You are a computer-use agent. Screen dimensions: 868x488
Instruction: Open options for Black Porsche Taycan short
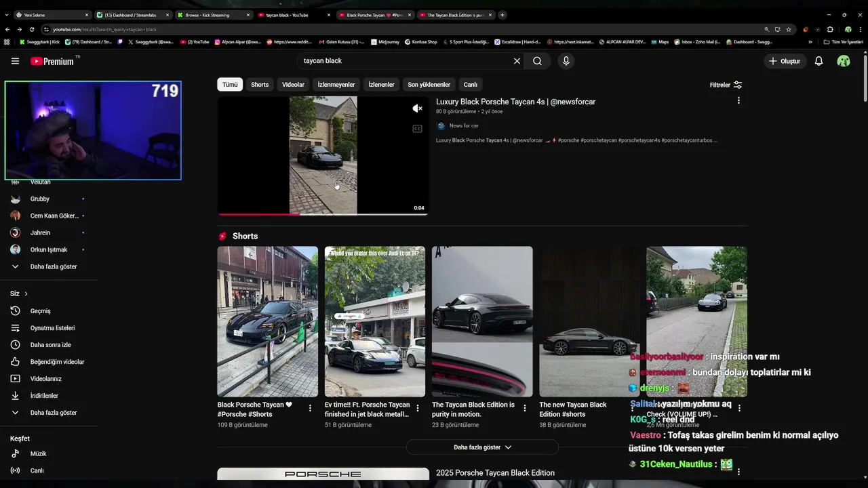point(310,408)
